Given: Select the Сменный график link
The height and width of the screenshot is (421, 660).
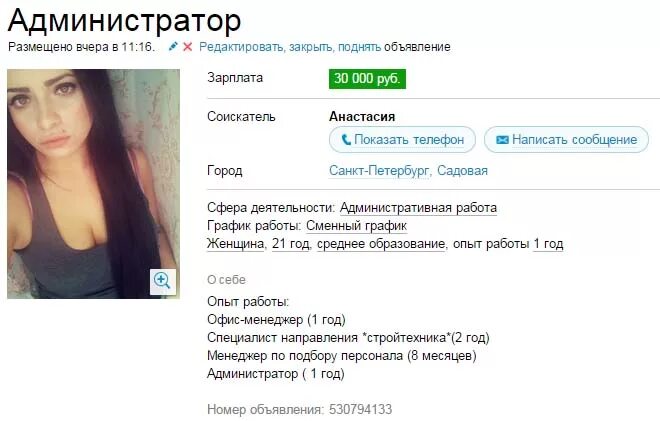Looking at the screenshot, I should coord(357,226).
